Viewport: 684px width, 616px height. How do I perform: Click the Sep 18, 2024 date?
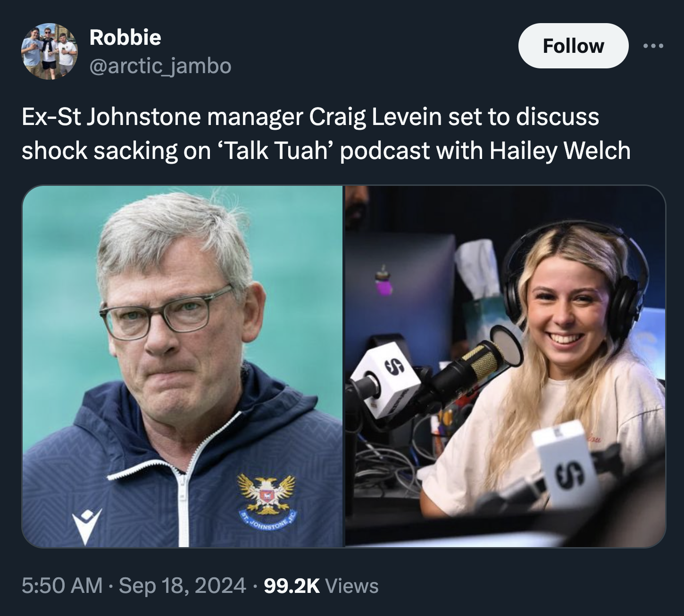183,586
